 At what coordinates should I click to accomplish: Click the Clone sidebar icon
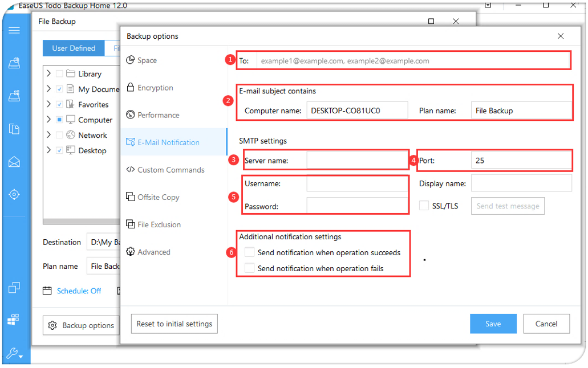(14, 288)
